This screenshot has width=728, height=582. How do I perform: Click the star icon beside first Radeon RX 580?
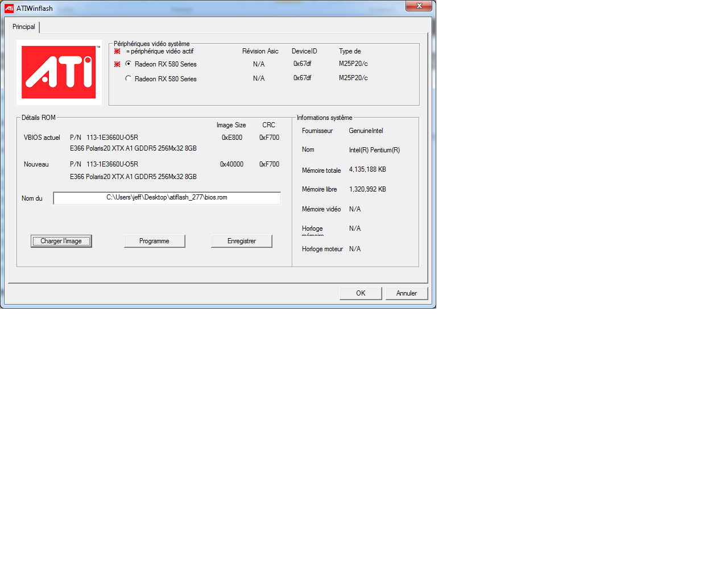(x=117, y=64)
